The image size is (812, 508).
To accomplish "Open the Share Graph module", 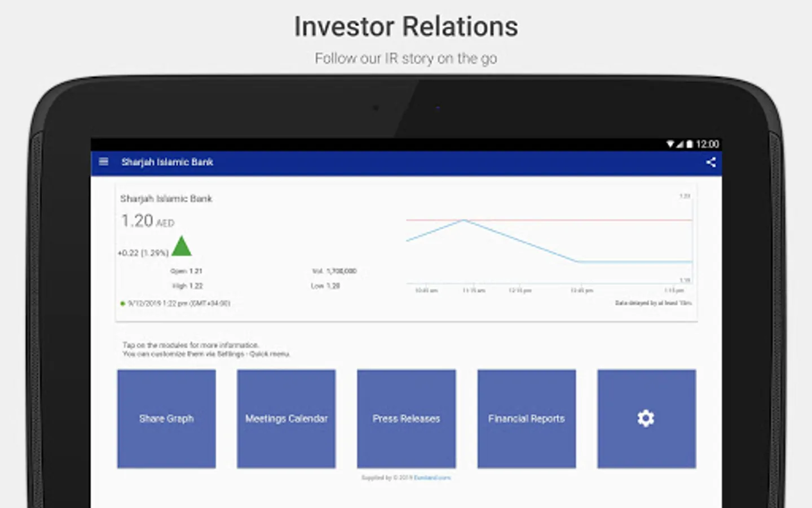I will 166,419.
